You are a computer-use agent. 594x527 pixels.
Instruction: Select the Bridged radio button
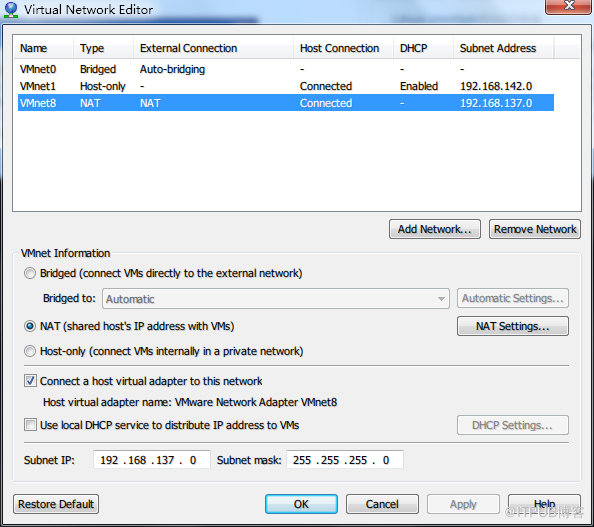click(30, 273)
